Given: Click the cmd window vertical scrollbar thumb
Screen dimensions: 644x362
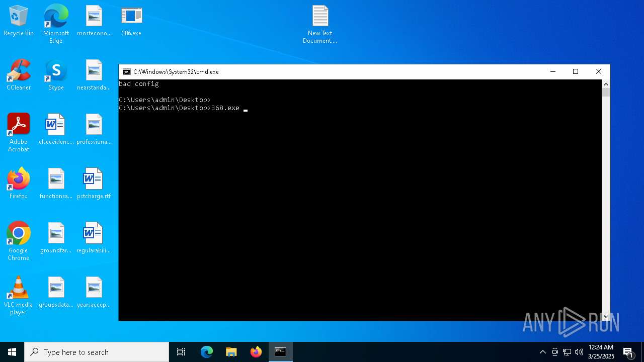Looking at the screenshot, I should click(x=606, y=92).
